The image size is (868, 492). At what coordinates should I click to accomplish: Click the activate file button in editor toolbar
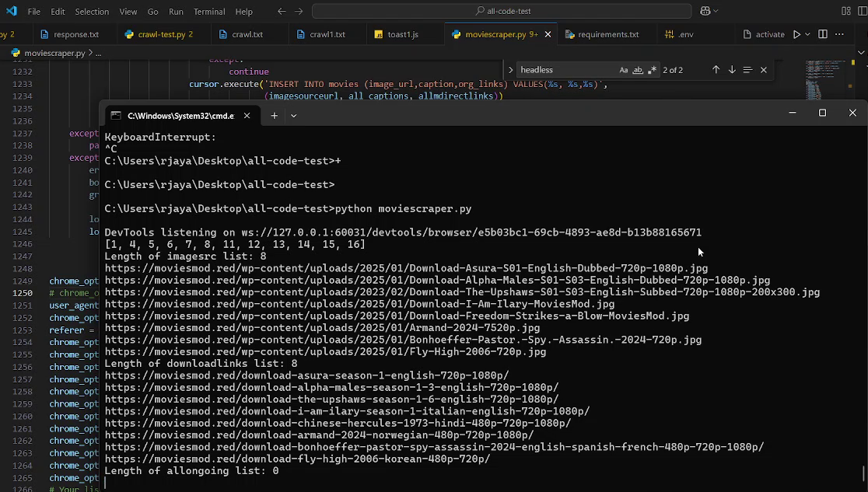[x=764, y=34]
